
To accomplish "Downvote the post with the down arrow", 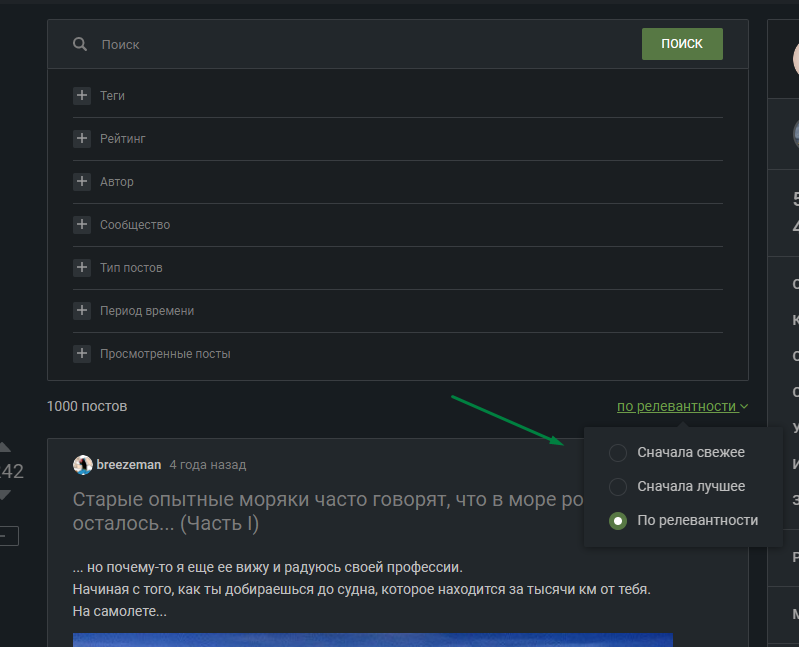I will coord(5,494).
